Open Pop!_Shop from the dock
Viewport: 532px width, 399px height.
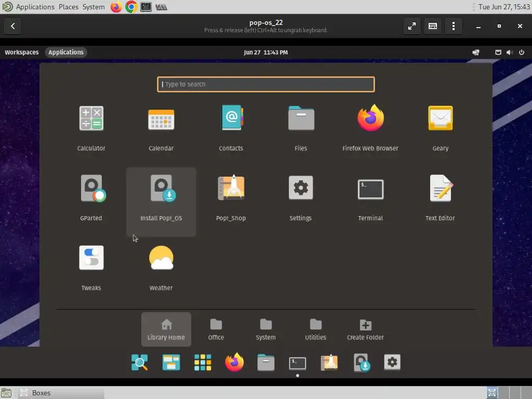click(x=329, y=362)
